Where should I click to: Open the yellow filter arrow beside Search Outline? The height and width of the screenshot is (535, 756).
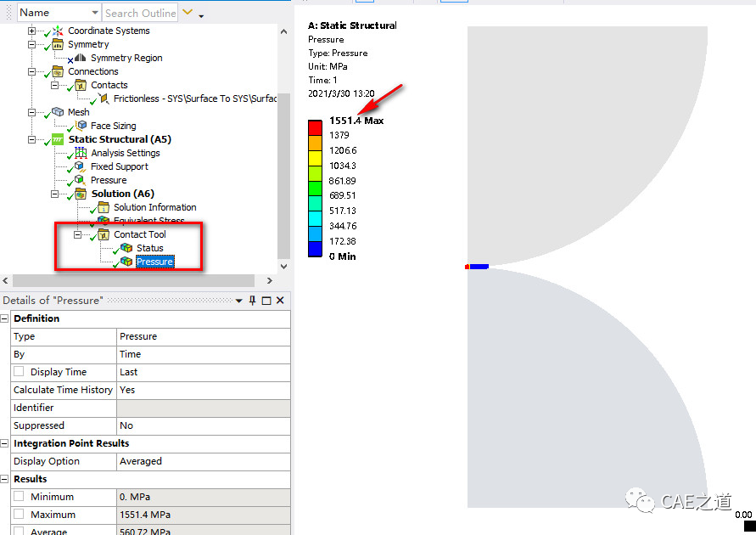tap(188, 12)
